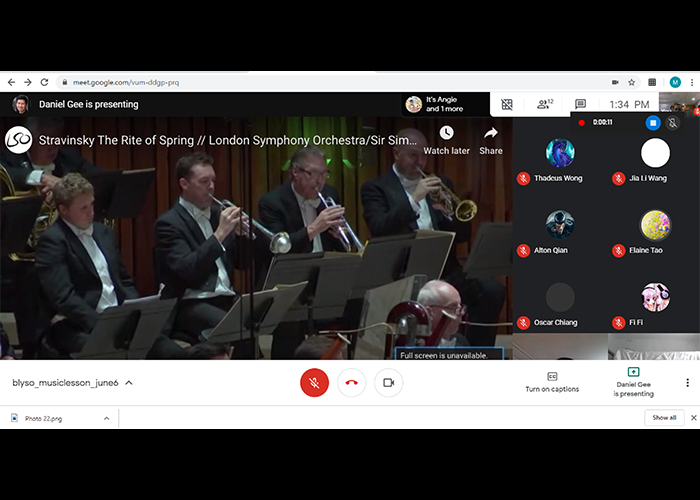Toggle the recorder microphone mute icon
700x500 pixels.
click(x=673, y=122)
